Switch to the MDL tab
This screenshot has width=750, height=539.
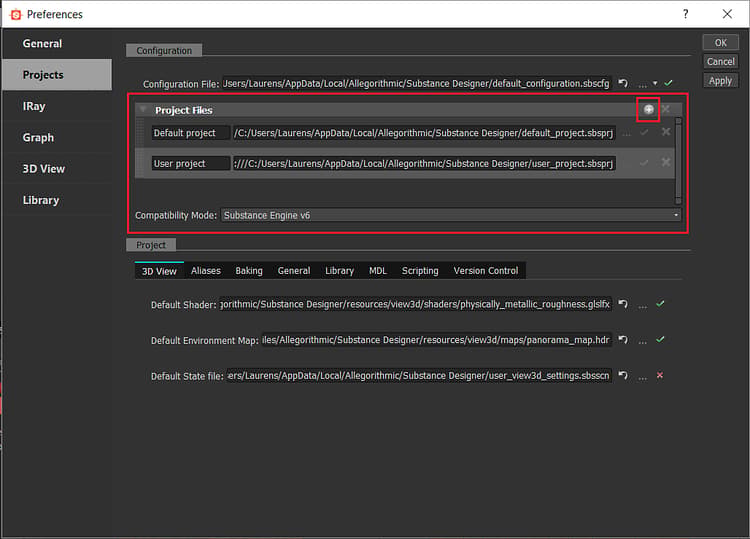[x=378, y=271]
